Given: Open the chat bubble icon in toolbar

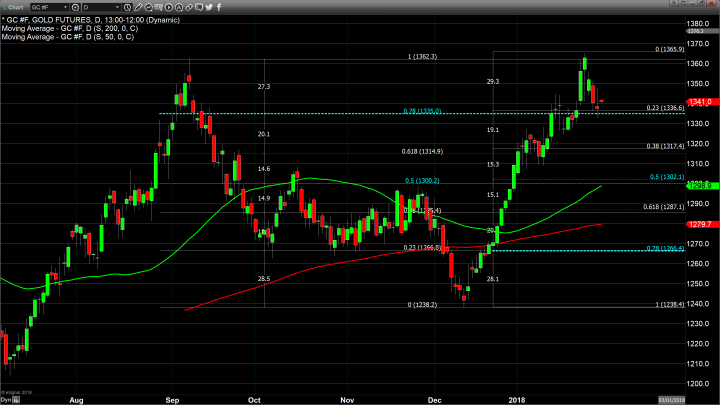Looking at the screenshot, I should 198,7.
